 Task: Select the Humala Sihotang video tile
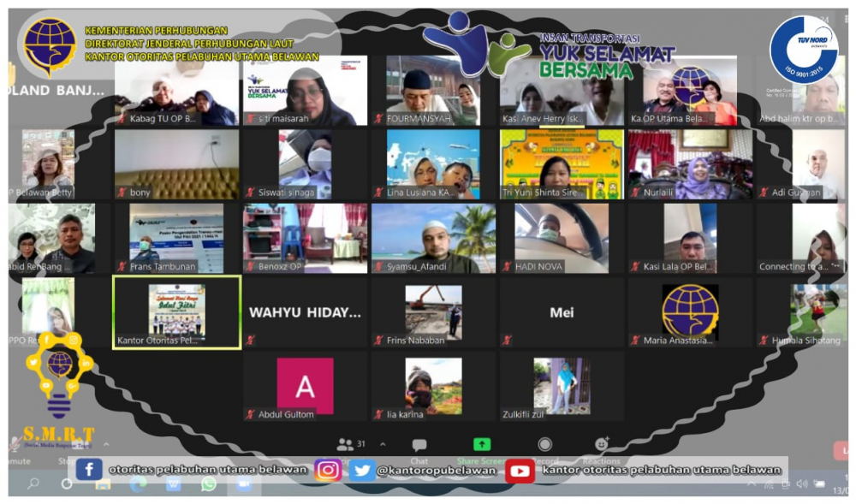pyautogui.click(x=801, y=312)
